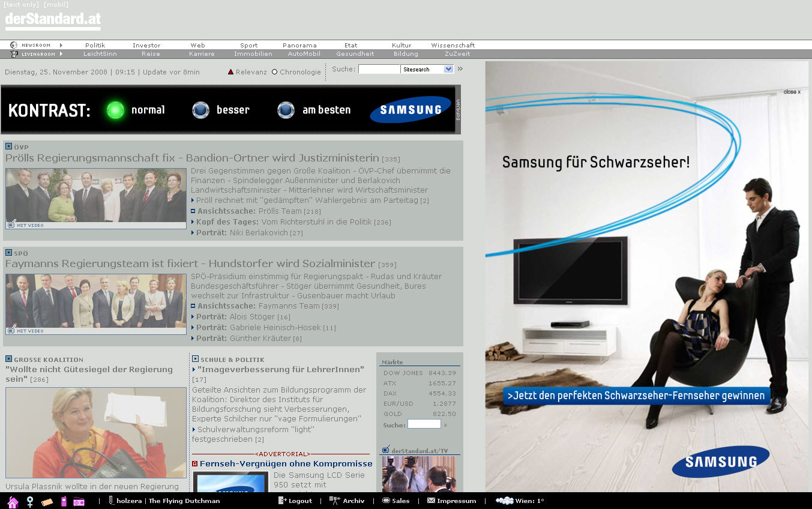The image size is (812, 509).
Task: Click the orange ticket icon in bottom bar
Action: [47, 502]
